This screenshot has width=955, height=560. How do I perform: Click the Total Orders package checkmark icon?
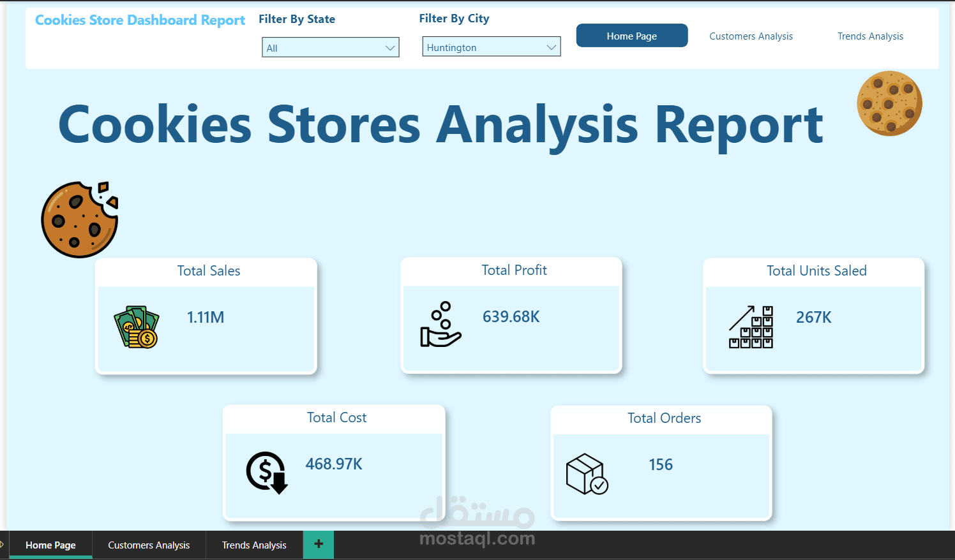[x=586, y=473]
